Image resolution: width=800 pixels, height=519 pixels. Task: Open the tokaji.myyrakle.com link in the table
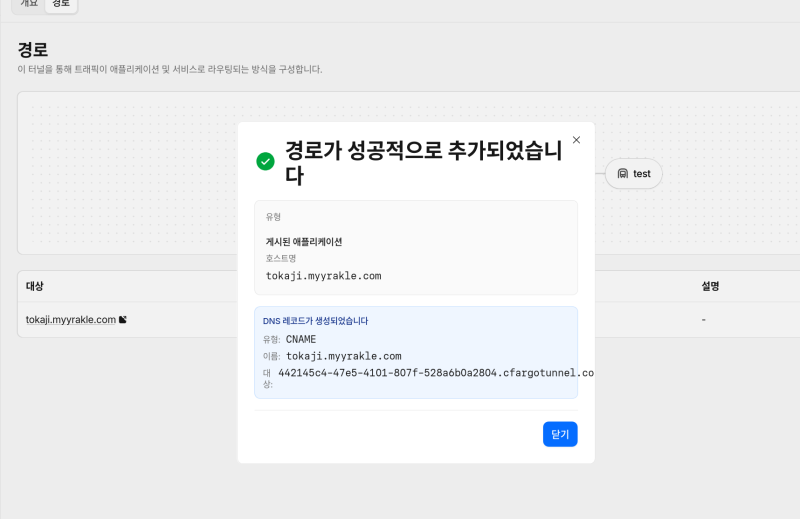[x=70, y=320]
